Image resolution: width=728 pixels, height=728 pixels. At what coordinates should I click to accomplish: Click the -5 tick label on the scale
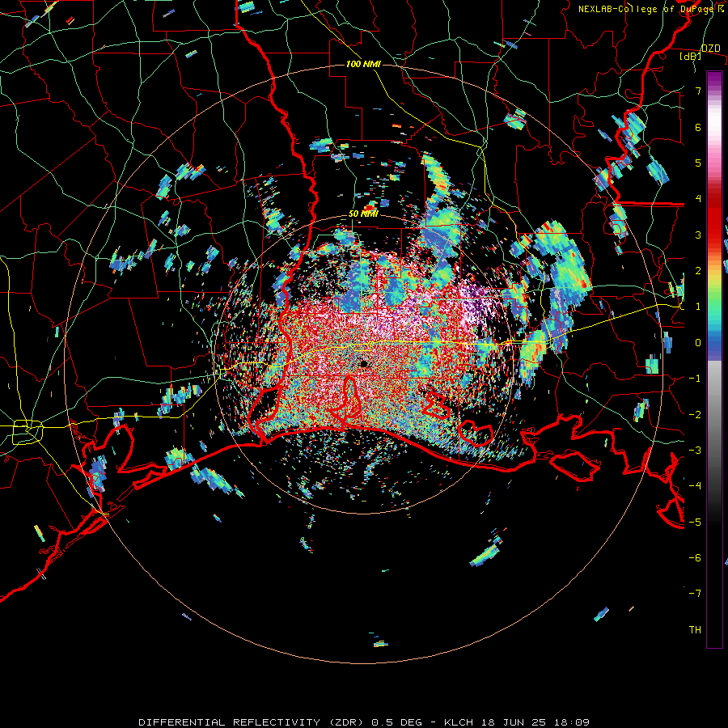click(695, 522)
